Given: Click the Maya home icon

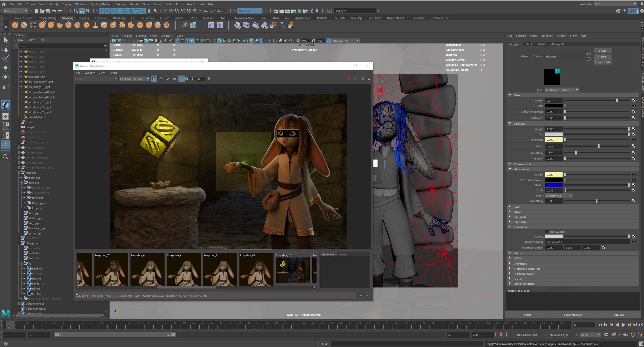Looking at the screenshot, I should point(4,4).
